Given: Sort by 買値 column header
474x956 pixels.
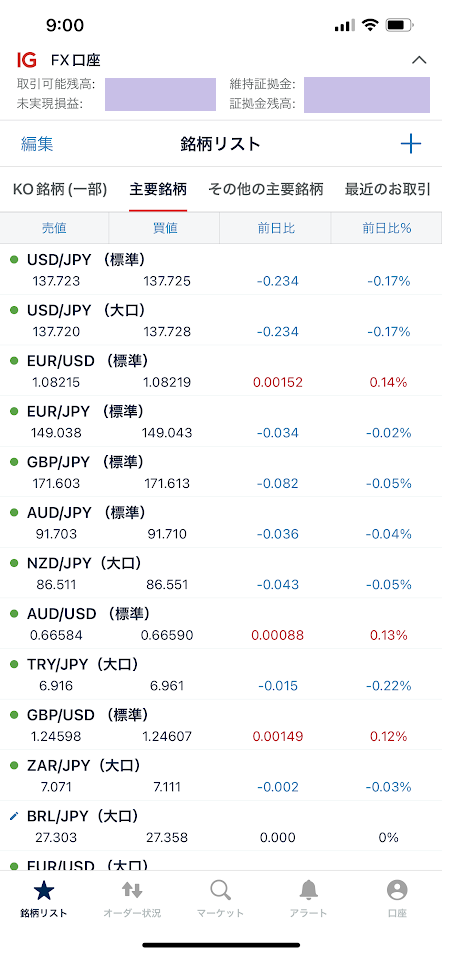Looking at the screenshot, I should [164, 228].
